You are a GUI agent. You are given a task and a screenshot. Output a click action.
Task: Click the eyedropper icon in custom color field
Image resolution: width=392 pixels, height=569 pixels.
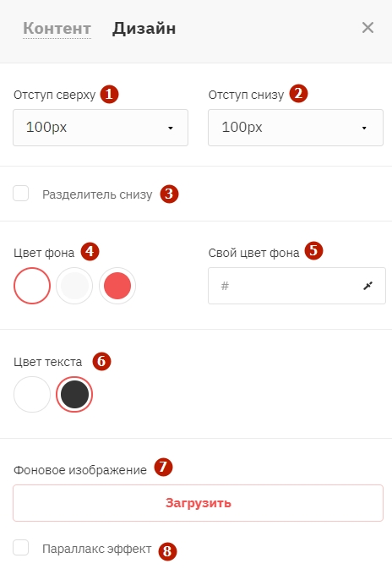(368, 286)
